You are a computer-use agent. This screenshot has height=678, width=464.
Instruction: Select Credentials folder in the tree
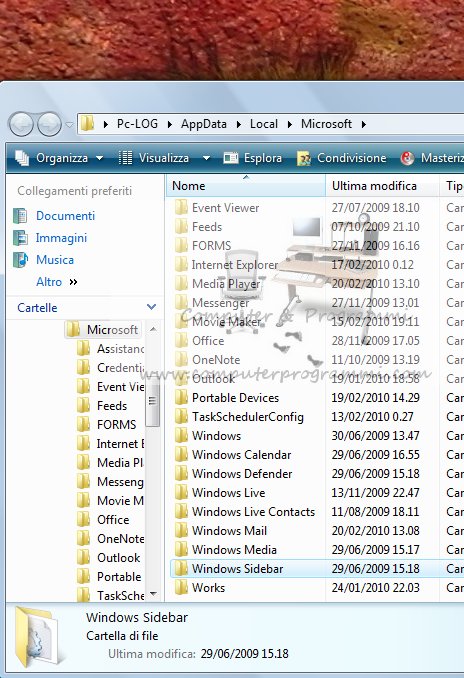pyautogui.click(x=121, y=368)
